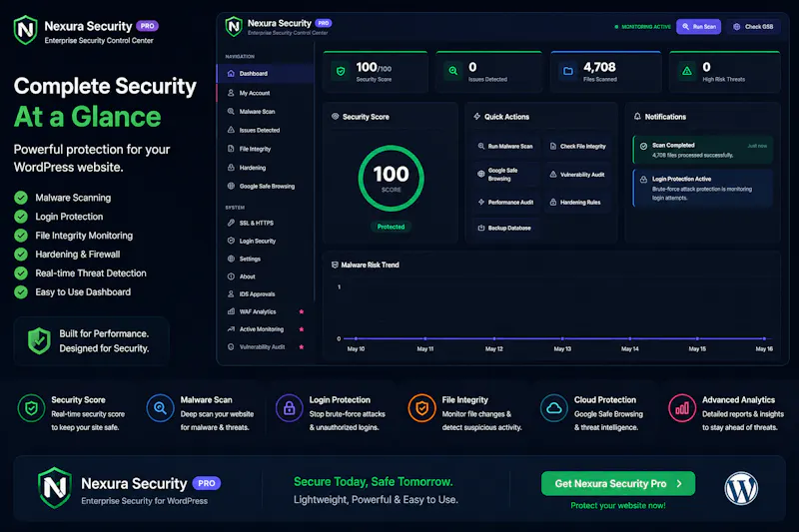This screenshot has width=799, height=532.
Task: Click the Real-time Threat Detection checkmark
Action: point(21,272)
